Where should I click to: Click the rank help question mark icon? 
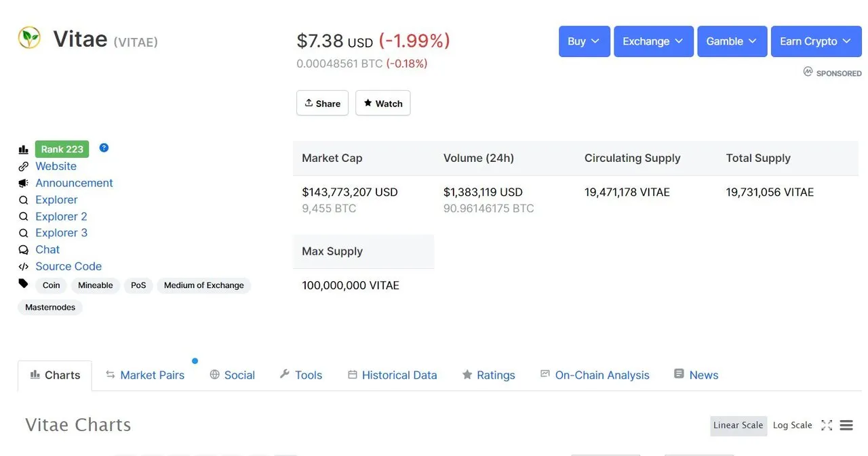[104, 148]
